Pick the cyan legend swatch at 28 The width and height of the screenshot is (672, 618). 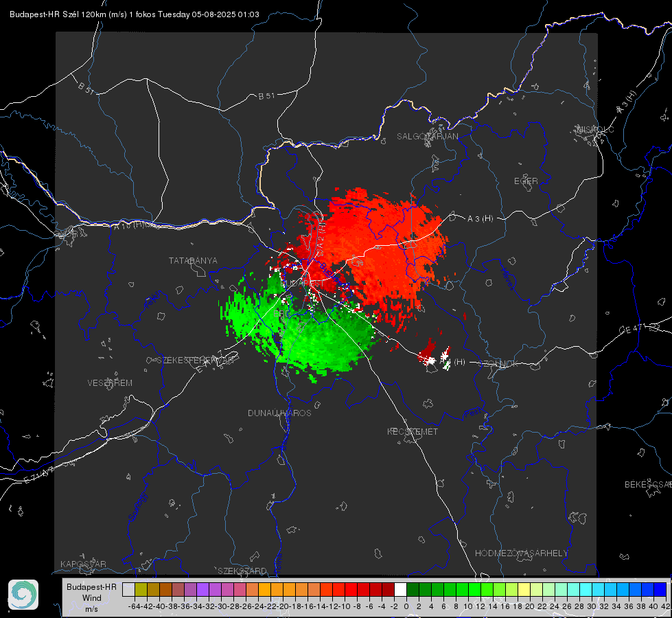tap(586, 589)
